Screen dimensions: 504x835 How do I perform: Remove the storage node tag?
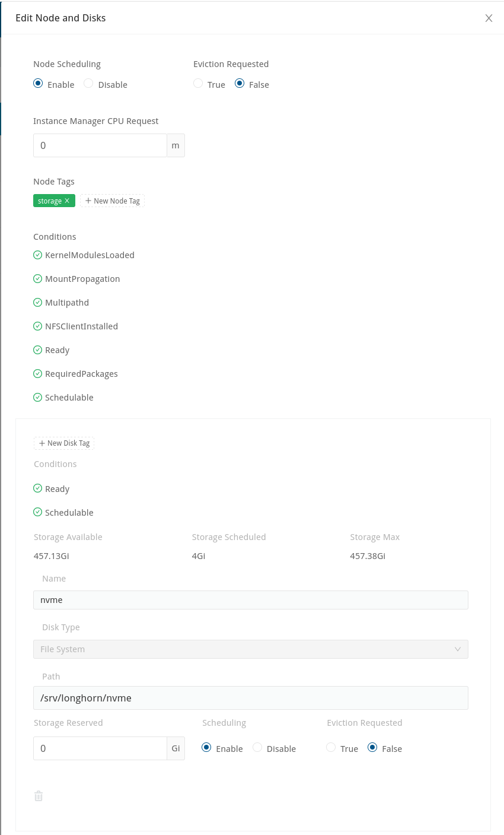tap(67, 201)
